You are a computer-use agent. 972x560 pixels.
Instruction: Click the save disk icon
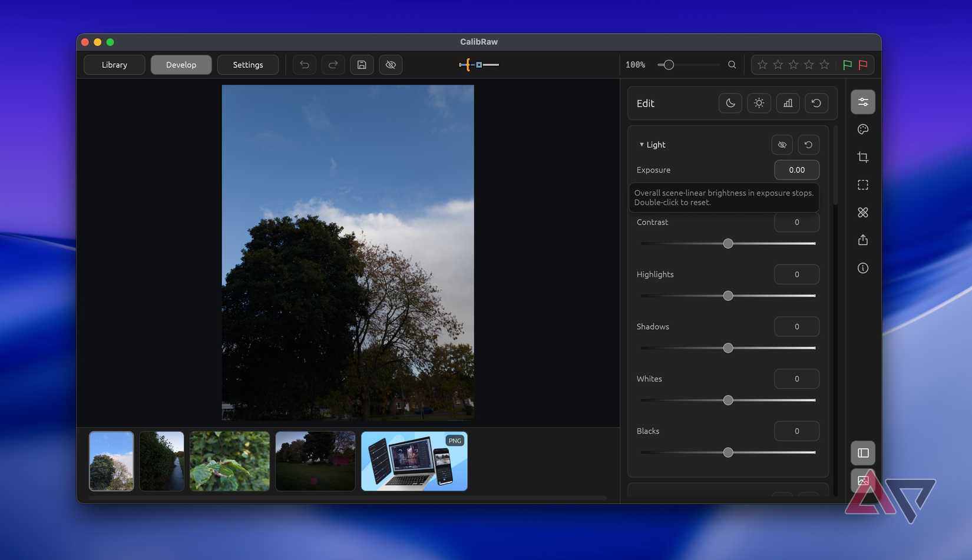(x=362, y=65)
